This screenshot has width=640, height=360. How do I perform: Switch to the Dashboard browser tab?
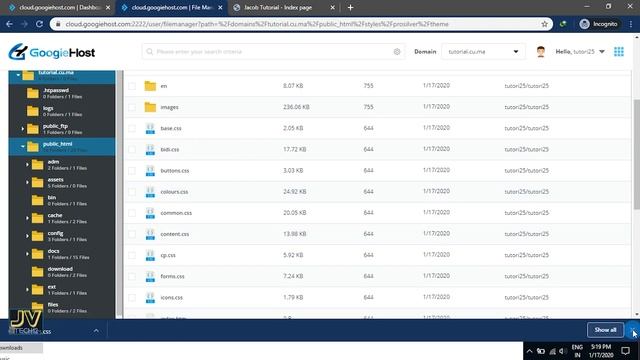click(x=59, y=7)
